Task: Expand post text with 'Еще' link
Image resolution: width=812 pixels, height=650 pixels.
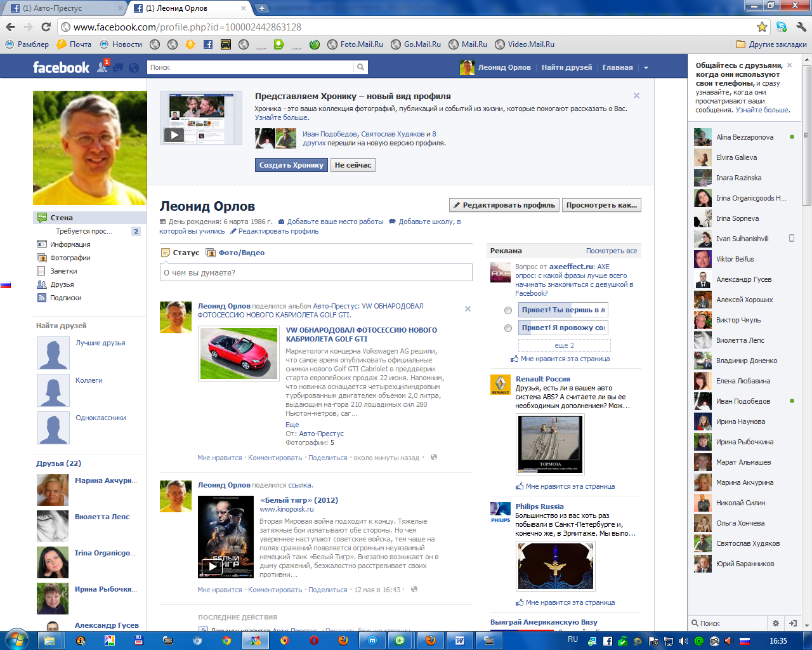Action: pyautogui.click(x=292, y=425)
